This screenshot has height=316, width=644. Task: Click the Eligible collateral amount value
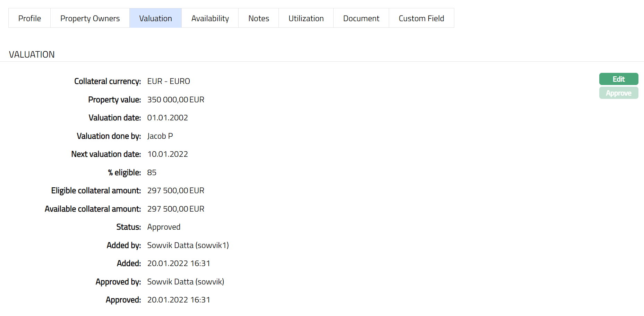coord(175,190)
